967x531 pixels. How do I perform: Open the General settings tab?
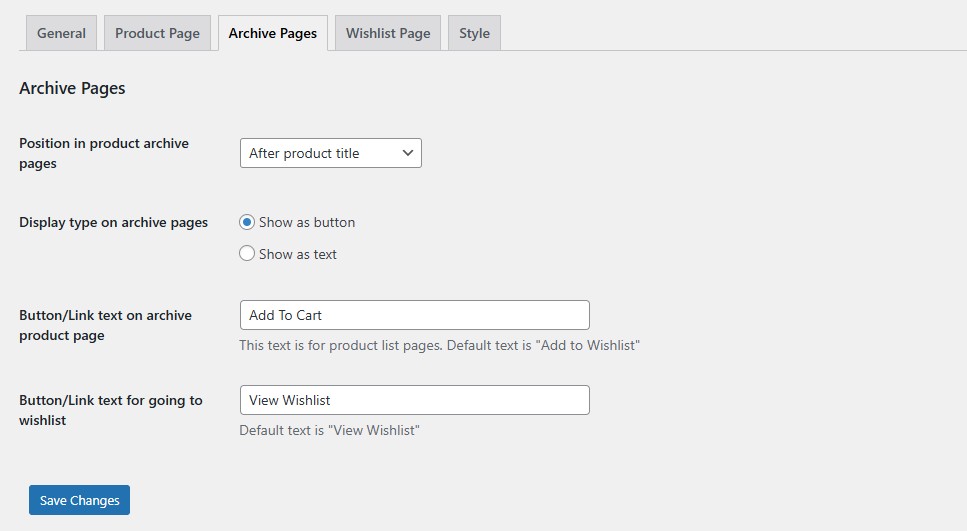click(x=61, y=33)
